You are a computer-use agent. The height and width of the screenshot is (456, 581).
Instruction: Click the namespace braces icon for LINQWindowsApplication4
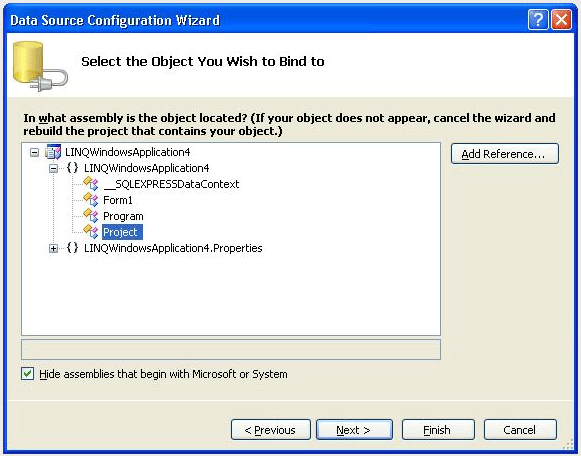pyautogui.click(x=72, y=168)
